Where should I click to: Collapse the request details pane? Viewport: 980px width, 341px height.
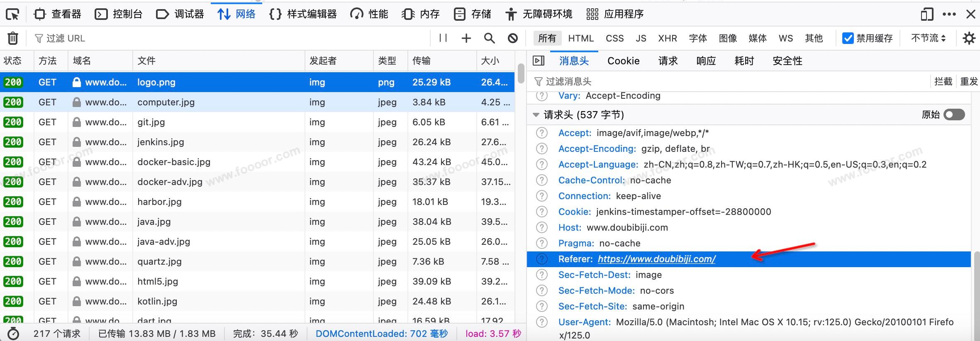[538, 61]
